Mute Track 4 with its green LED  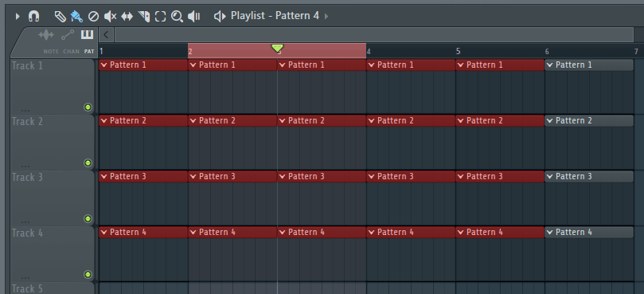[x=88, y=274]
